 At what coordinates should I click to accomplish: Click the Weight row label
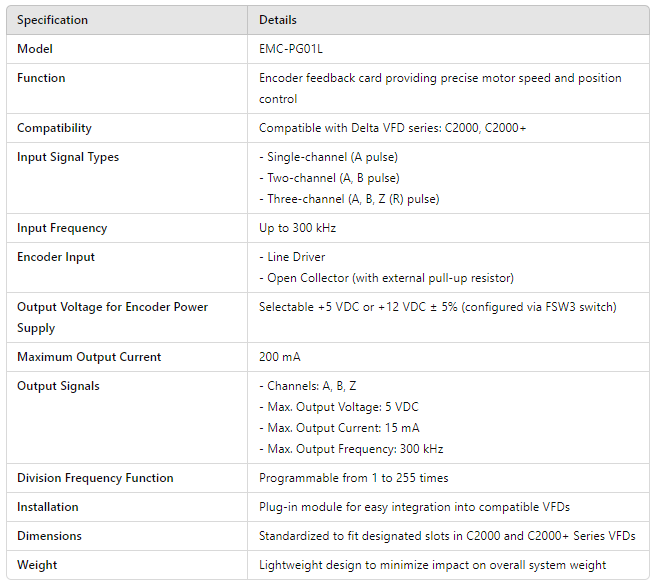click(x=37, y=565)
